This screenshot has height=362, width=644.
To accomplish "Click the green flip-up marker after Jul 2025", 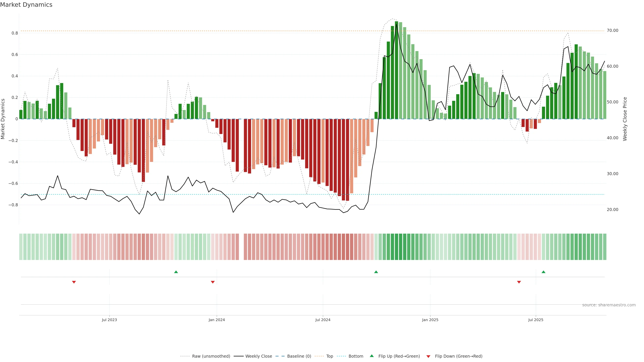I will tap(544, 272).
